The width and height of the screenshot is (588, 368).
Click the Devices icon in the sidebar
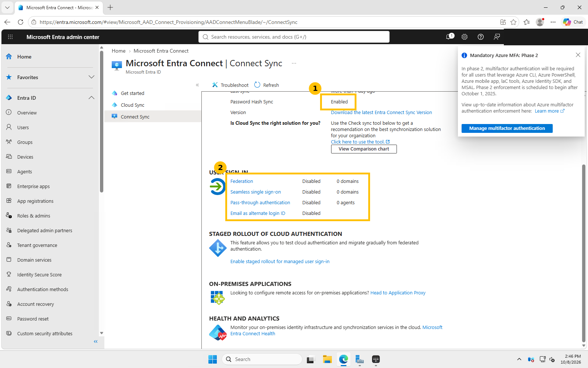pyautogui.click(x=9, y=157)
